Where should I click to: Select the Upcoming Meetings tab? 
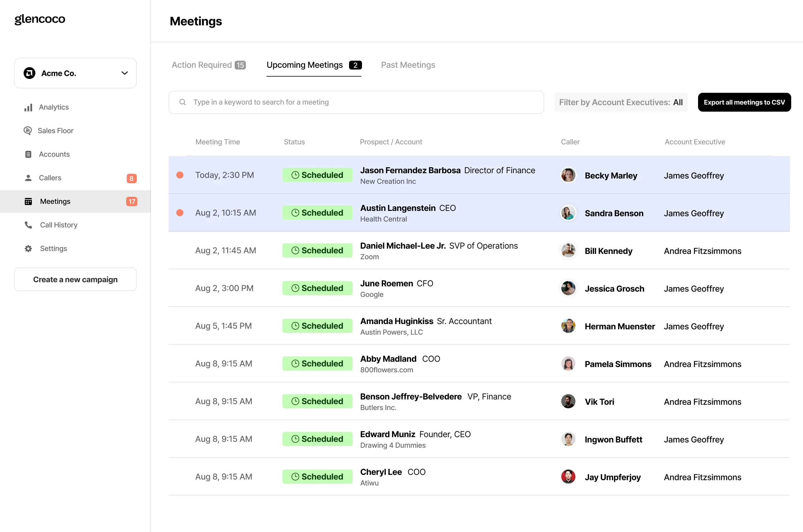314,65
